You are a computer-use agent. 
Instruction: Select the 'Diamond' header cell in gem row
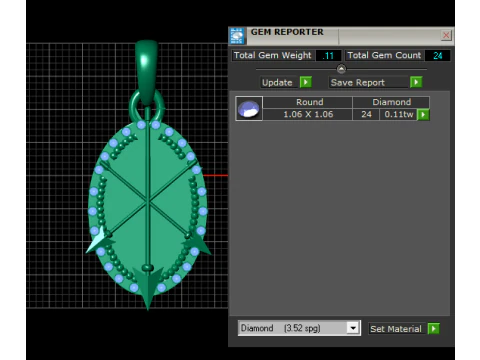(391, 102)
